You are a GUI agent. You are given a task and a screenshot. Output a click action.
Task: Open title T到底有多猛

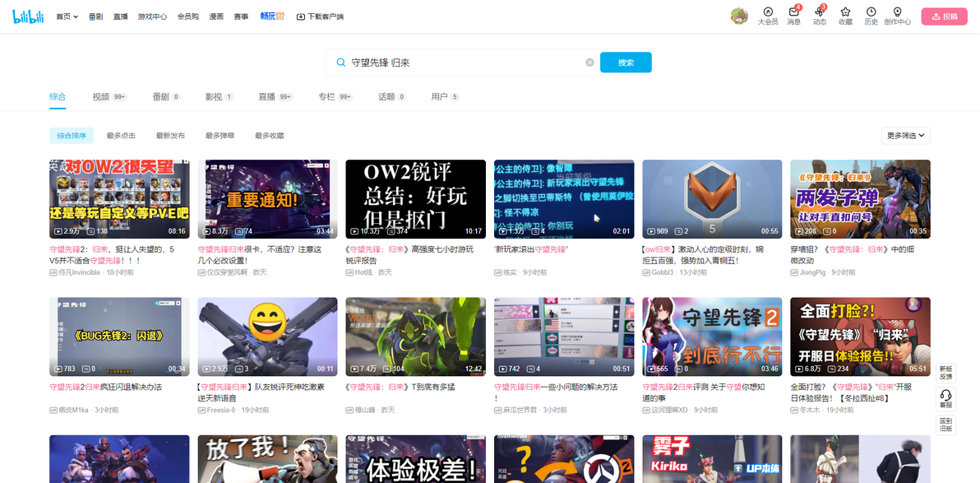pyautogui.click(x=400, y=388)
